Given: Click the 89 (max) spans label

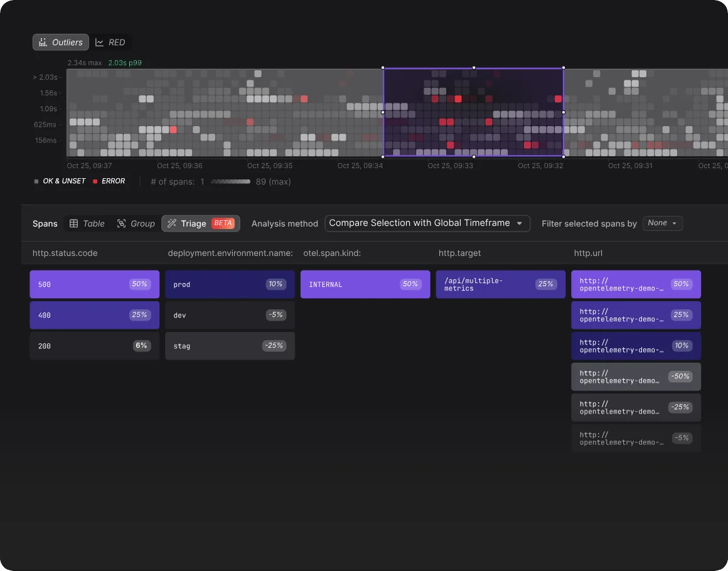Looking at the screenshot, I should point(273,181).
